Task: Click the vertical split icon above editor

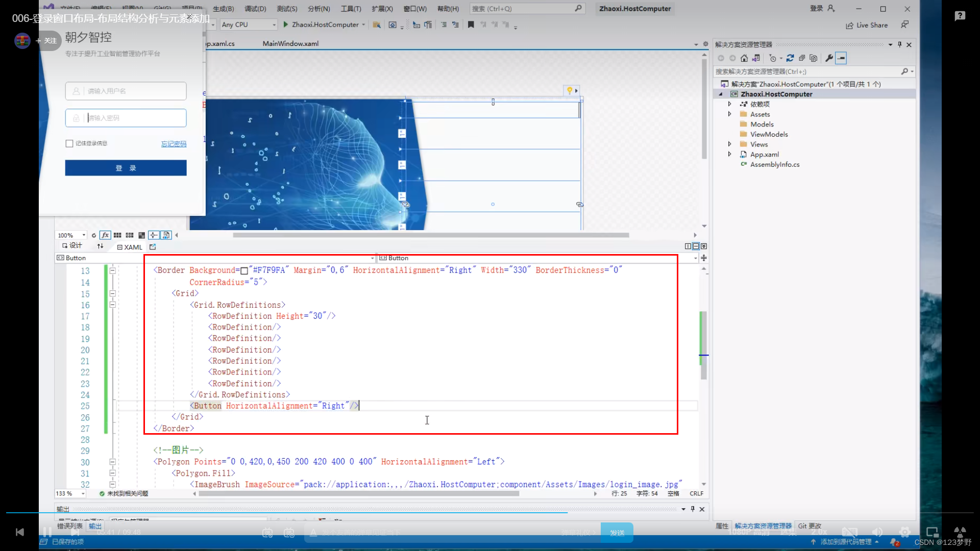Action: (x=688, y=246)
